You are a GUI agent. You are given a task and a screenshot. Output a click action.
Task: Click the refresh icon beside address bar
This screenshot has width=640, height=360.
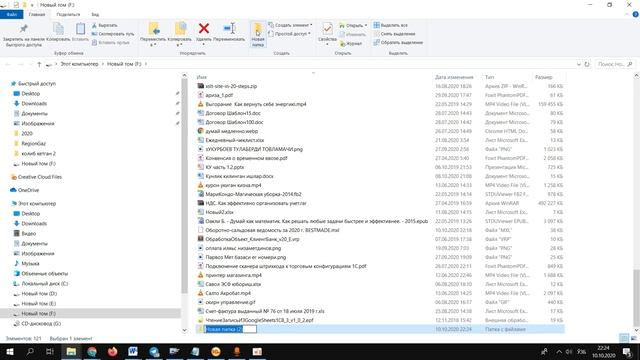point(587,64)
